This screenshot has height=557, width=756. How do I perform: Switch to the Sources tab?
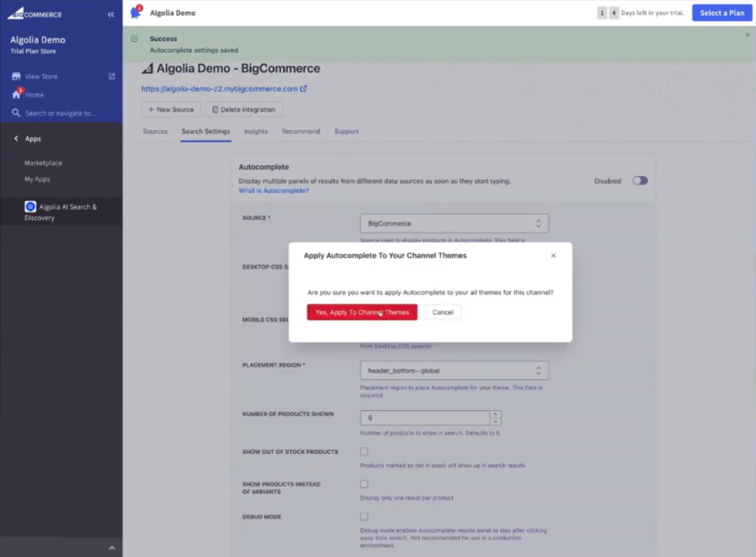click(155, 132)
